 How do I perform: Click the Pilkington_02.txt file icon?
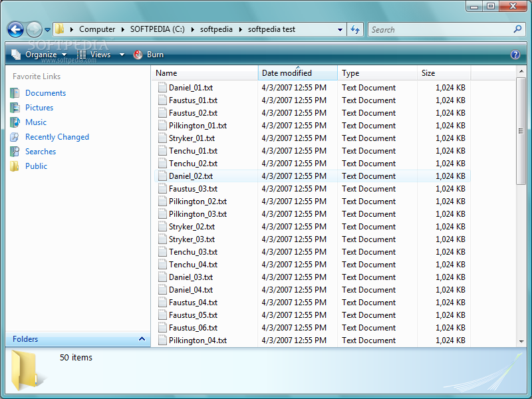162,201
